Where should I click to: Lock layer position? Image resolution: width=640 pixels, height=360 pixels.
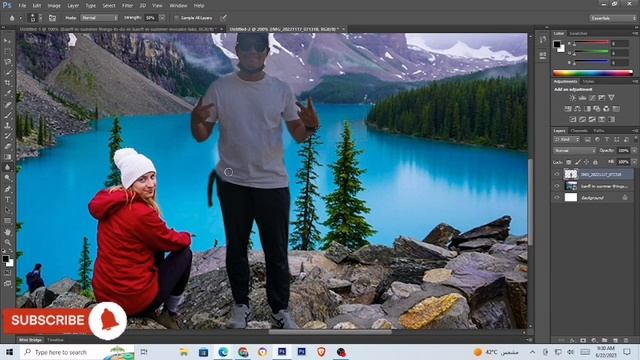586,162
